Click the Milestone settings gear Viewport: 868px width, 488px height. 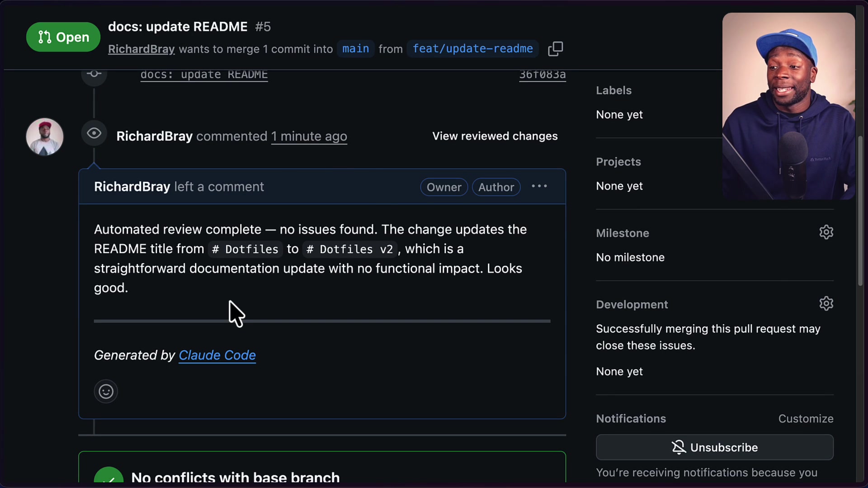(x=826, y=232)
